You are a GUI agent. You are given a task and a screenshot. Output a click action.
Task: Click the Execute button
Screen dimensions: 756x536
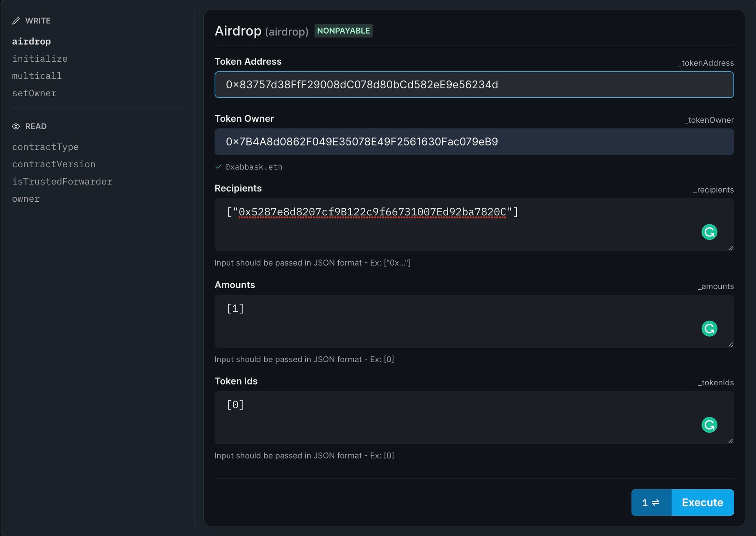[702, 502]
